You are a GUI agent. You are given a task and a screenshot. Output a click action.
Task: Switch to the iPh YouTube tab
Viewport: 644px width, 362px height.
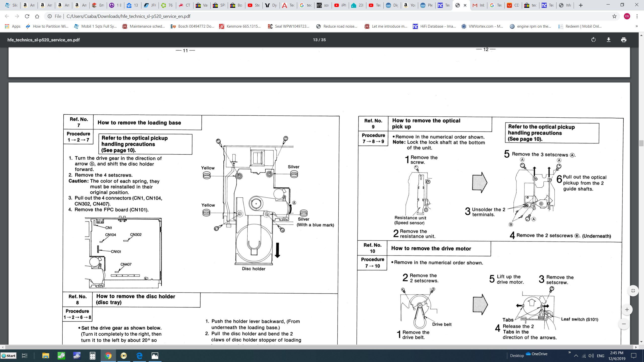pyautogui.click(x=340, y=5)
